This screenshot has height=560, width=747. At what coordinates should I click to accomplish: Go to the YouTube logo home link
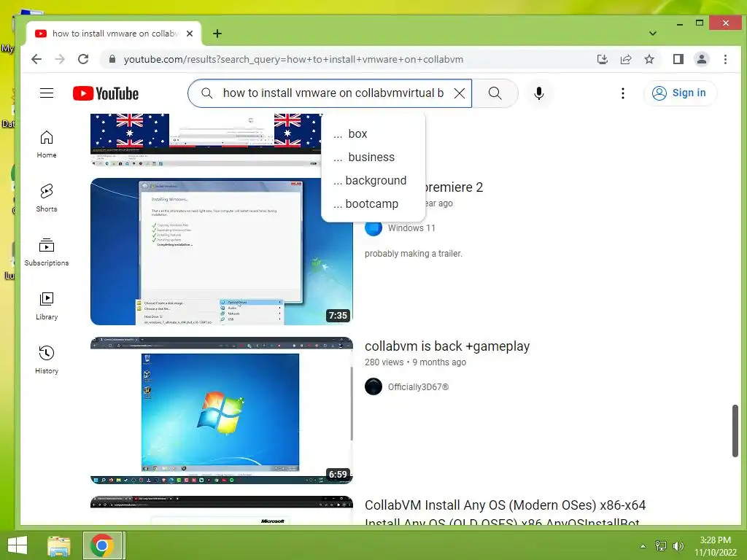(x=106, y=93)
